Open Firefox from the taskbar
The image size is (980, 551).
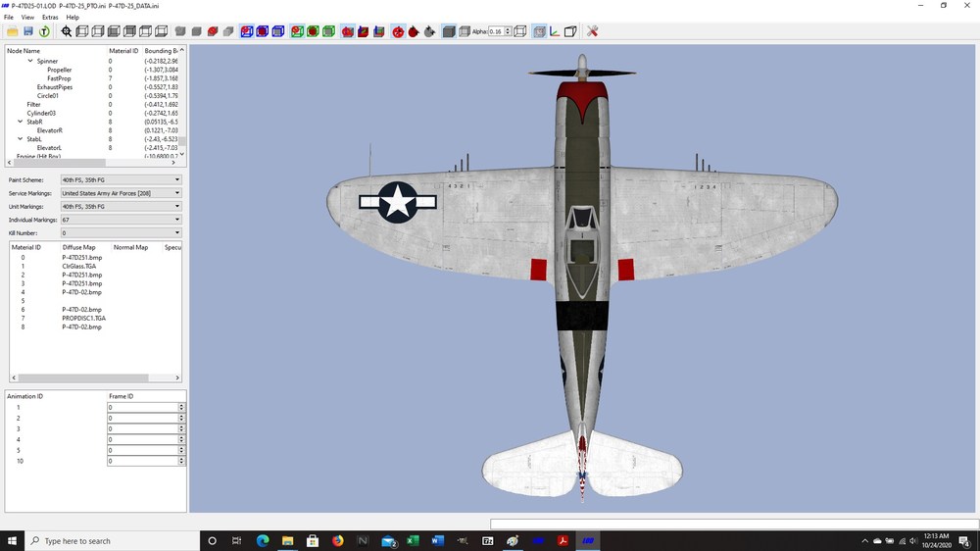coord(337,541)
